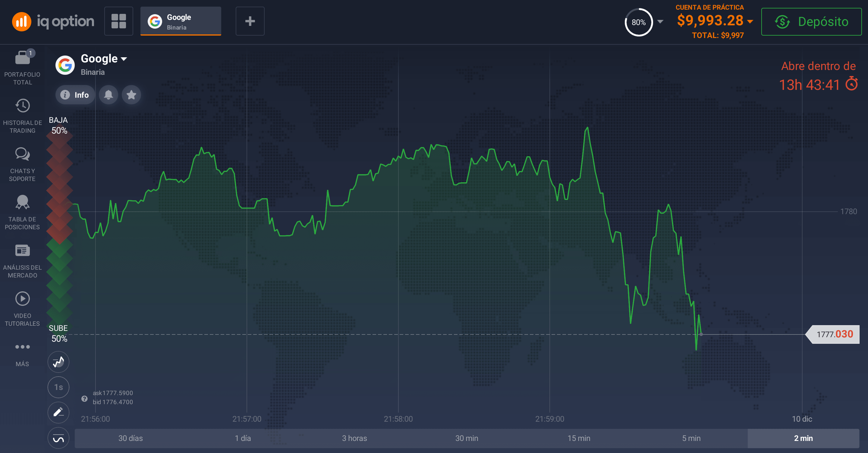The image size is (868, 453).
Task: Click the Abre dentro de text
Action: click(819, 66)
